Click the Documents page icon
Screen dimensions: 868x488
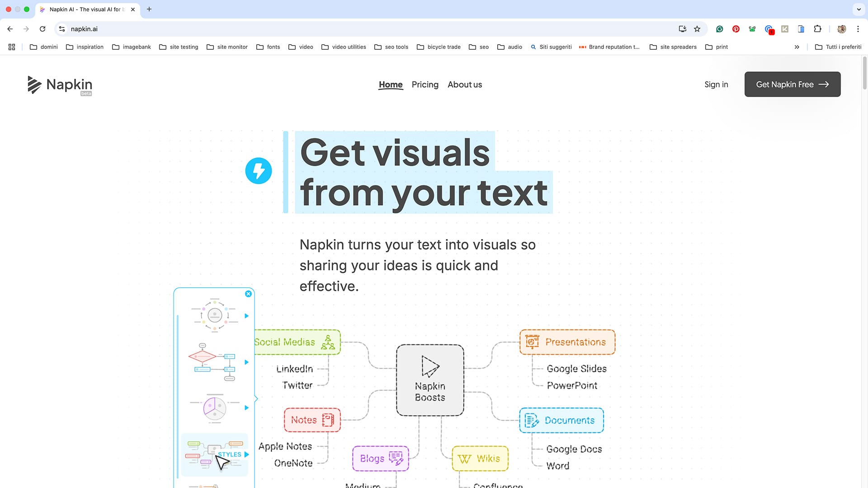pos(532,421)
